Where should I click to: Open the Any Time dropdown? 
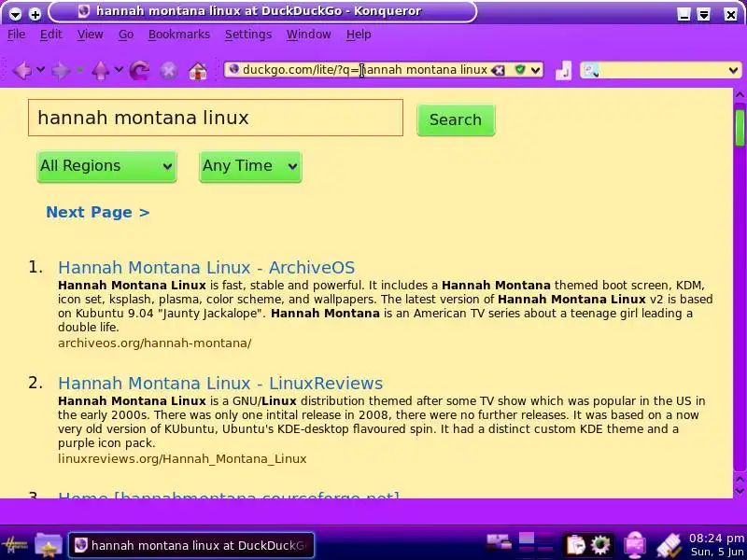(250, 166)
